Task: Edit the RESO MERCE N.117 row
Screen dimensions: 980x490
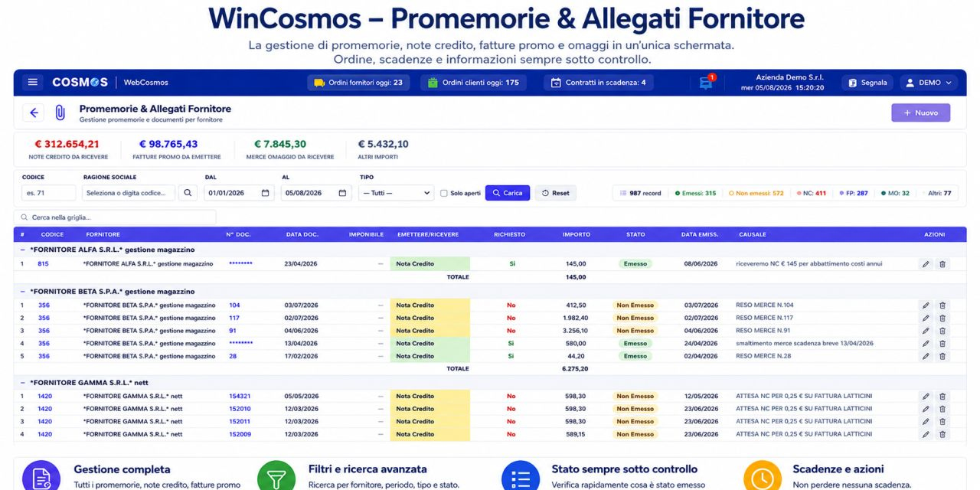Action: point(926,318)
